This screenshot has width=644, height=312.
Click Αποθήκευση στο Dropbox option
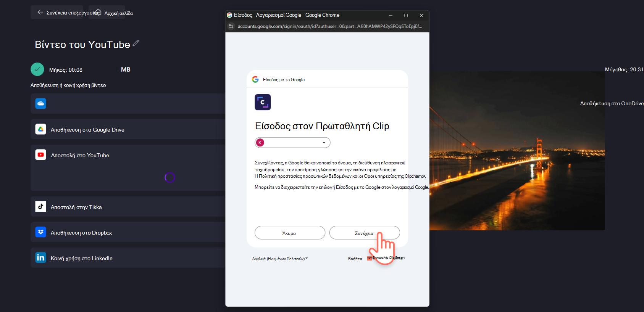coord(128,232)
